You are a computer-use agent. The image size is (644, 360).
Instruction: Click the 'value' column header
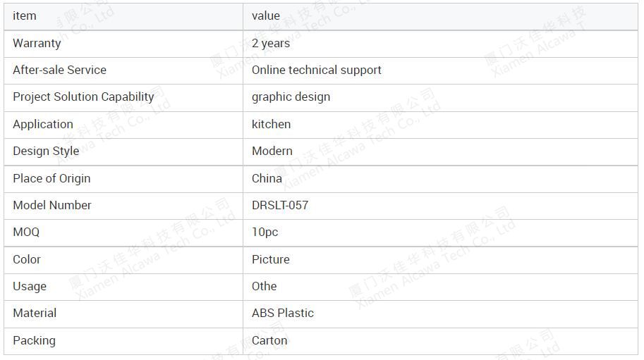pos(266,16)
